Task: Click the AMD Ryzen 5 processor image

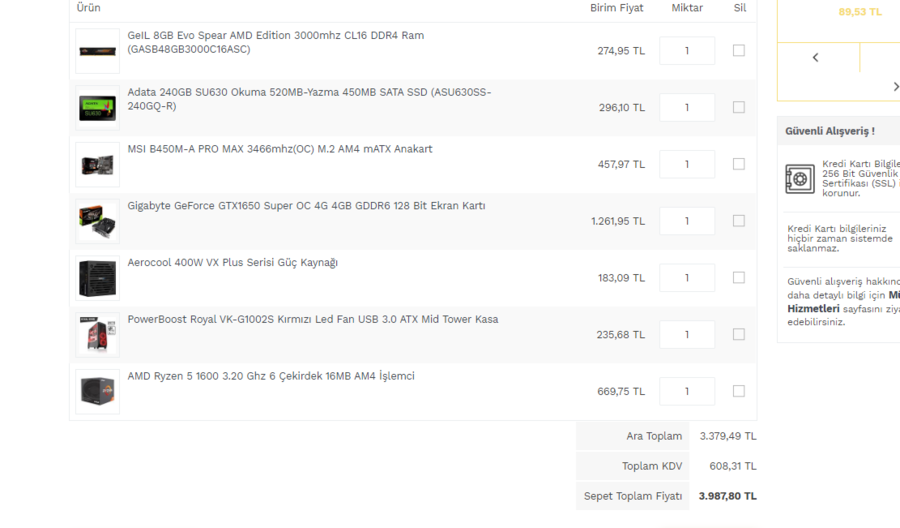Action: coord(97,391)
